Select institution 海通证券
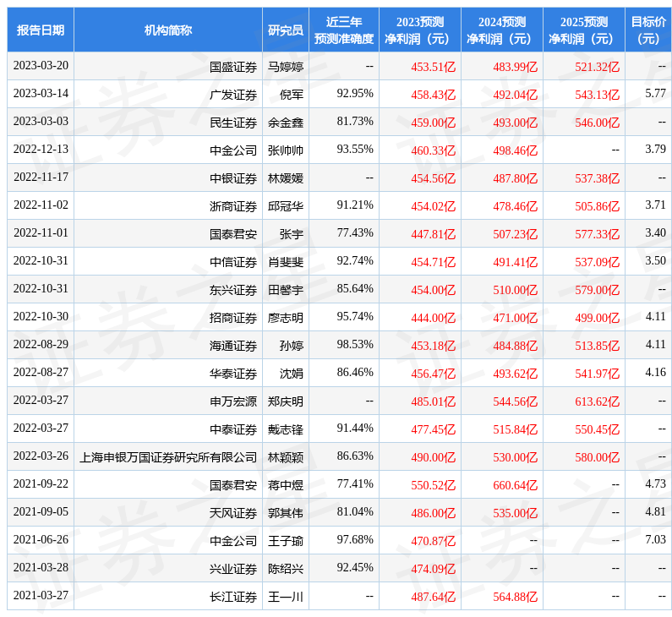 [x=233, y=346]
